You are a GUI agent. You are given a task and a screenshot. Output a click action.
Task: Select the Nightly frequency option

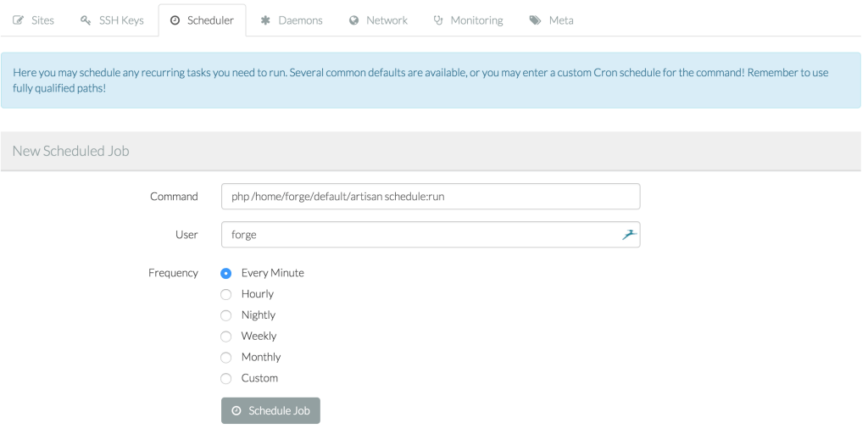click(225, 315)
